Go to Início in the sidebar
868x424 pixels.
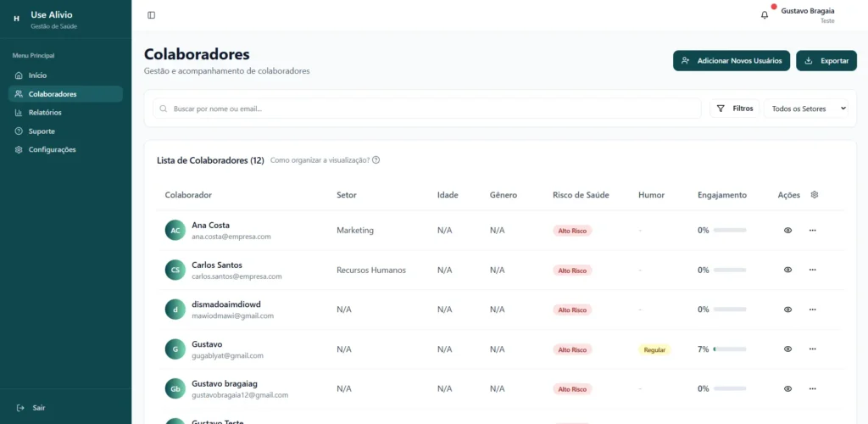[65, 75]
